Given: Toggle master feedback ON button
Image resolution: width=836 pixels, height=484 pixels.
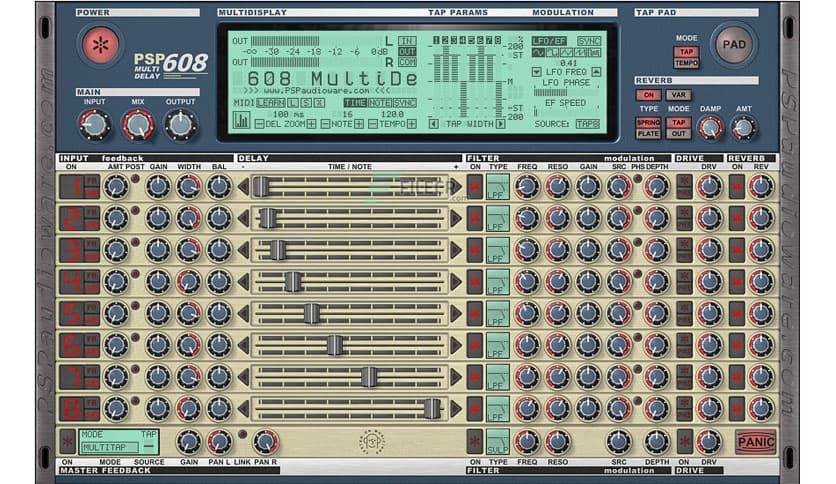Looking at the screenshot, I should pos(67,442).
